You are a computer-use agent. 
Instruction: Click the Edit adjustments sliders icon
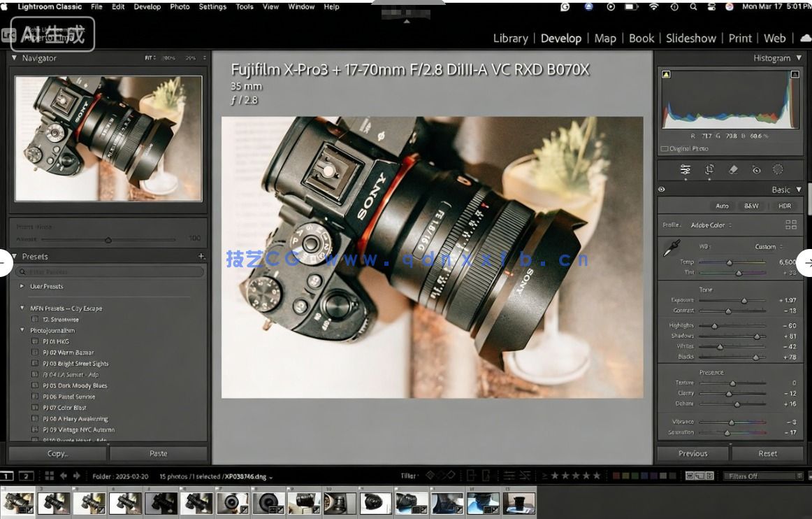click(x=686, y=169)
